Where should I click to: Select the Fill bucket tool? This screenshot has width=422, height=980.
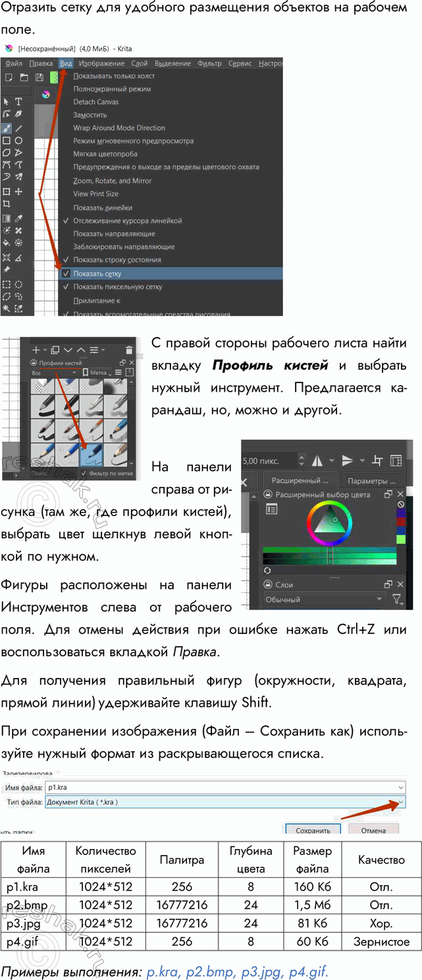point(7,243)
